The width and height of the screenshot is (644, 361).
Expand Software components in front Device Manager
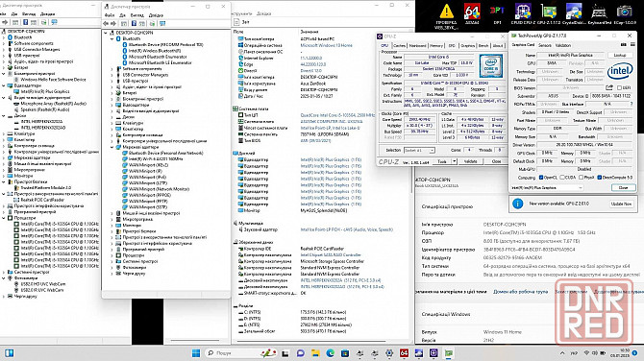tap(111, 69)
